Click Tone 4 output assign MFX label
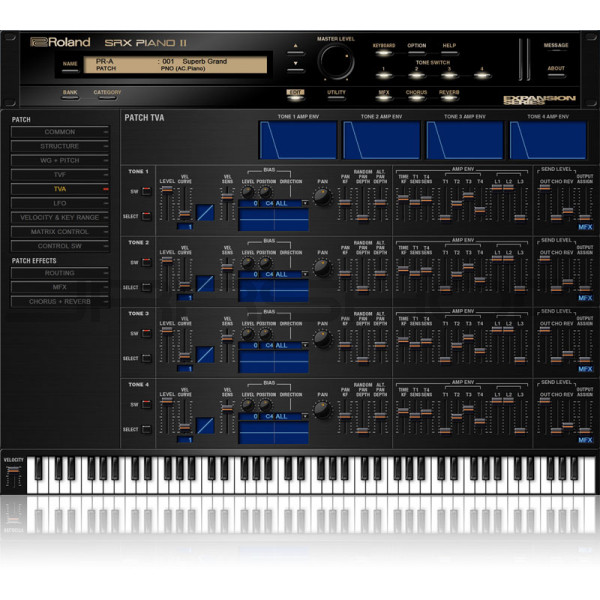Screen dimensions: 600x600 (x=585, y=440)
